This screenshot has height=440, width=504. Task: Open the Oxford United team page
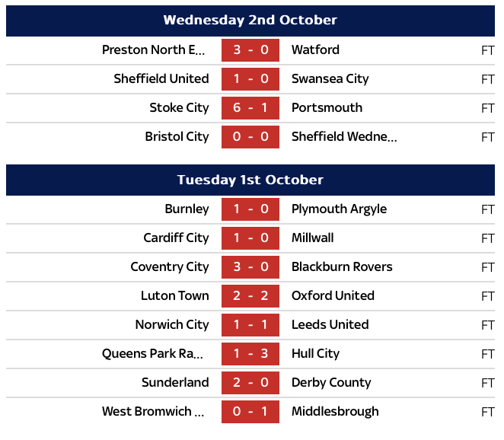pos(333,296)
